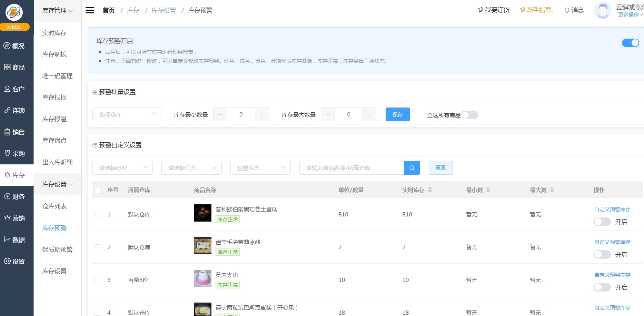Open the 库存调拨 menu item

tap(54, 54)
